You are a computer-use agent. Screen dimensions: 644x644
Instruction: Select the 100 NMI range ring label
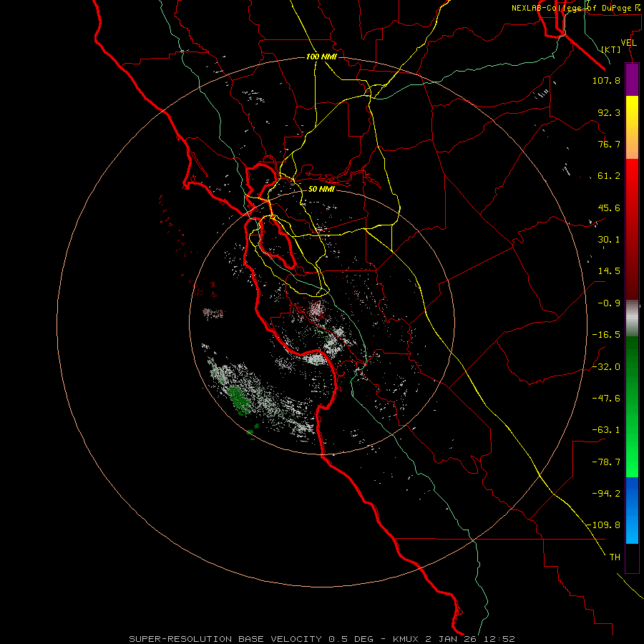pos(321,57)
